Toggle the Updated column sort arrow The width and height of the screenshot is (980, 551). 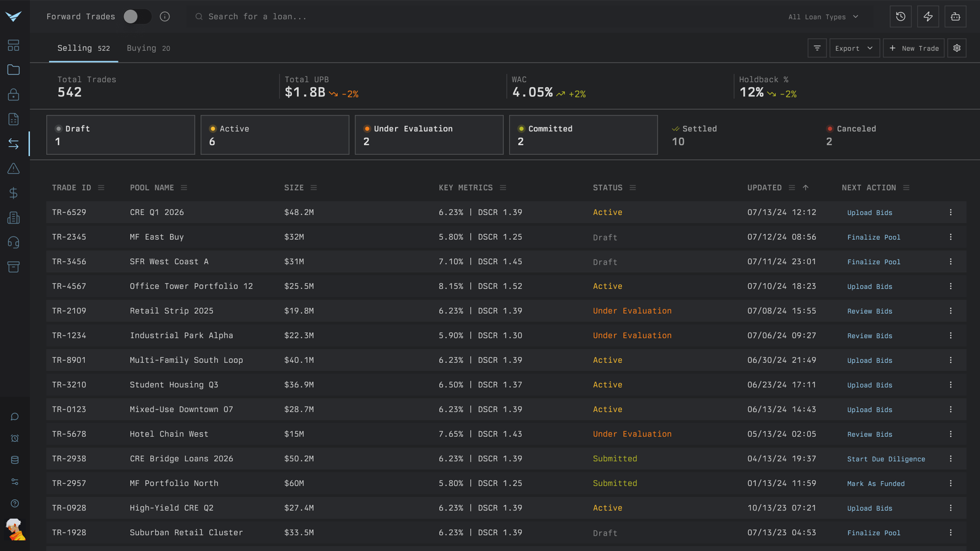coord(805,187)
